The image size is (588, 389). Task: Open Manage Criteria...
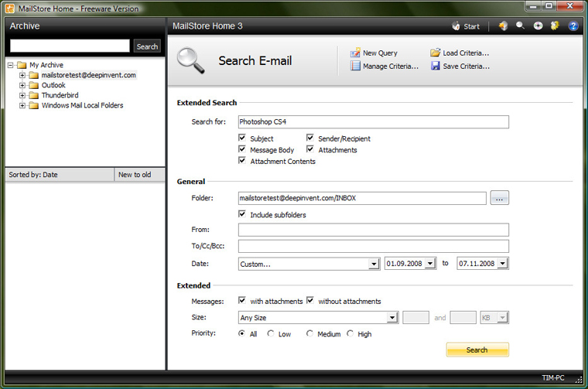[391, 67]
